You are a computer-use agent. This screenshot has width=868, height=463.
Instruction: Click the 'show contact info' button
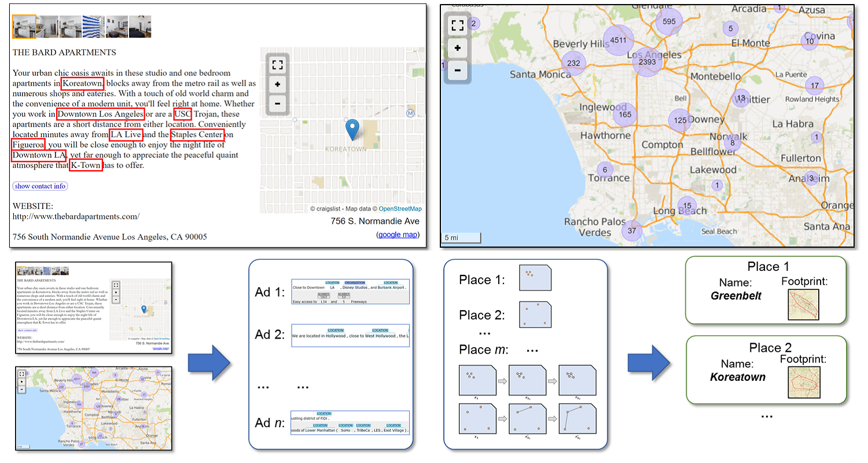click(40, 186)
